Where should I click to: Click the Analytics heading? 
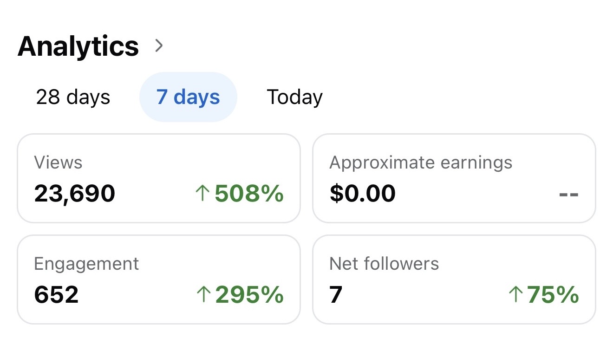coord(78,46)
